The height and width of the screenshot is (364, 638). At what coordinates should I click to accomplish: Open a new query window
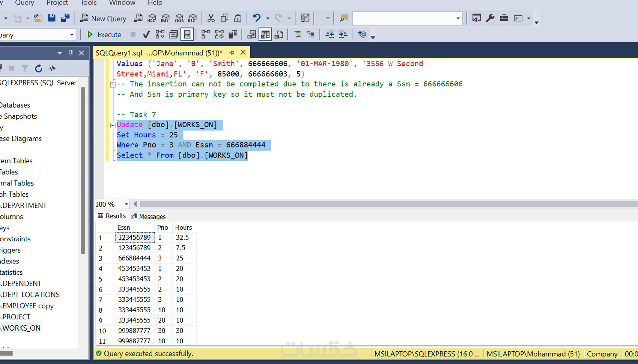pyautogui.click(x=103, y=18)
